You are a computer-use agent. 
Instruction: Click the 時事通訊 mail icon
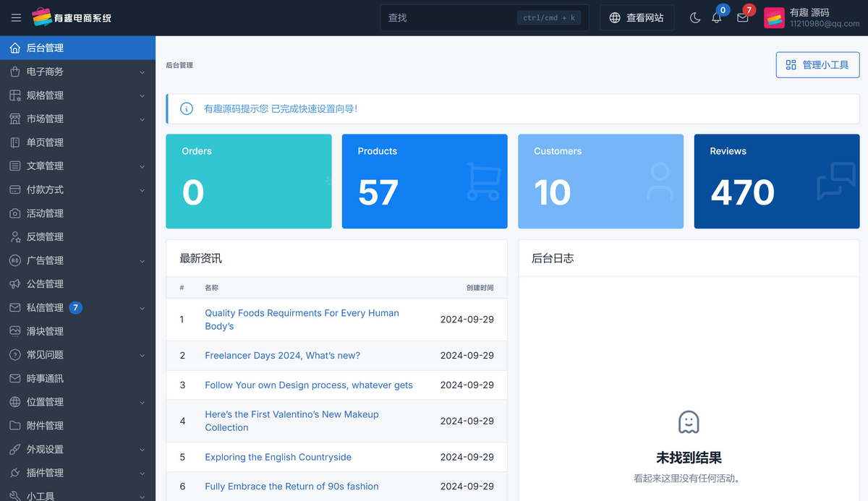point(15,379)
